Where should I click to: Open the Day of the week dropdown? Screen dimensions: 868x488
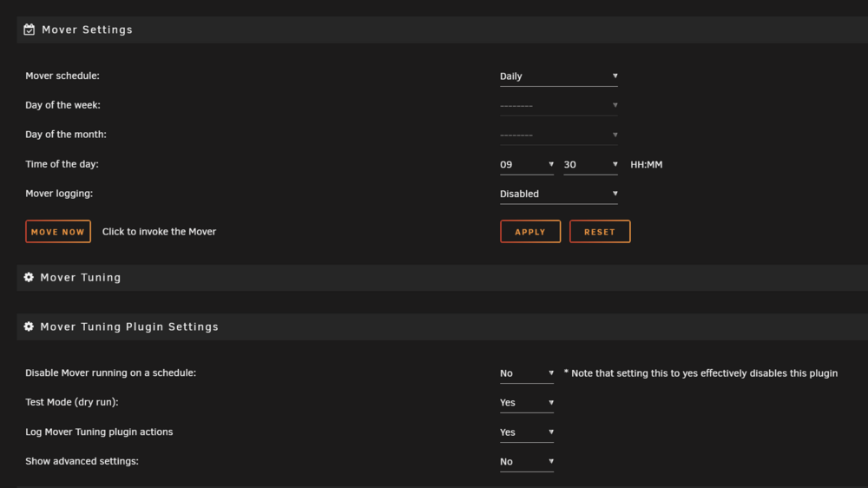558,105
